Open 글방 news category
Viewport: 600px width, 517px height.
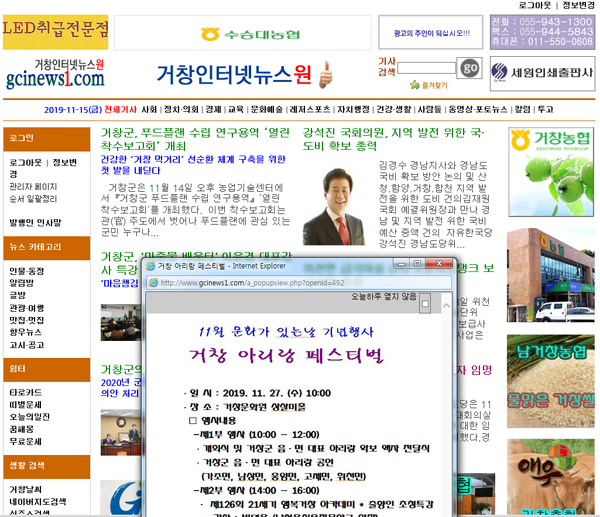coord(18,295)
